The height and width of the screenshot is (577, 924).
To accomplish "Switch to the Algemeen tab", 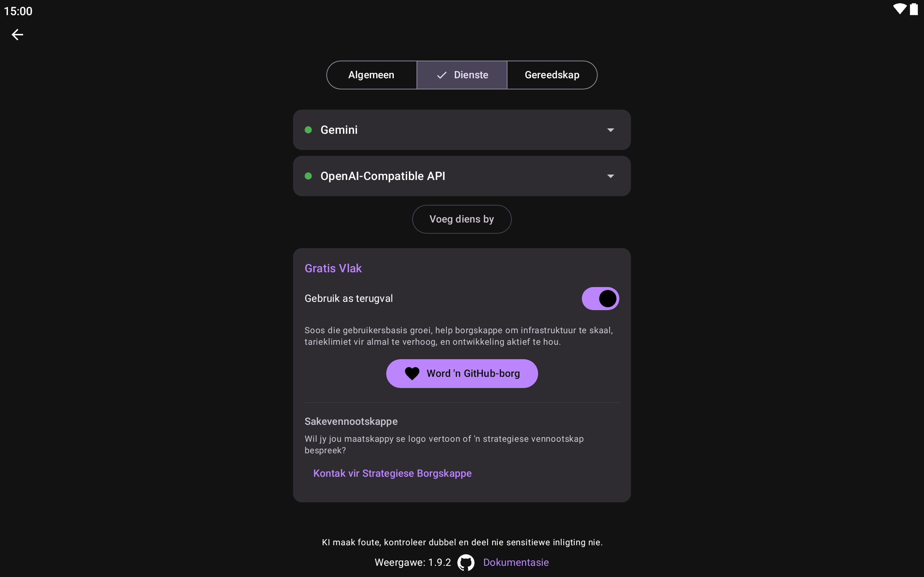I will [371, 75].
